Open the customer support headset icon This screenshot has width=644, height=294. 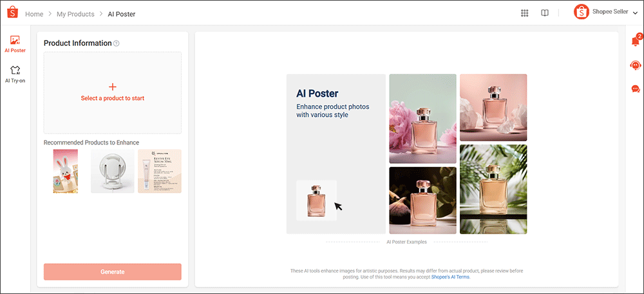coord(635,65)
